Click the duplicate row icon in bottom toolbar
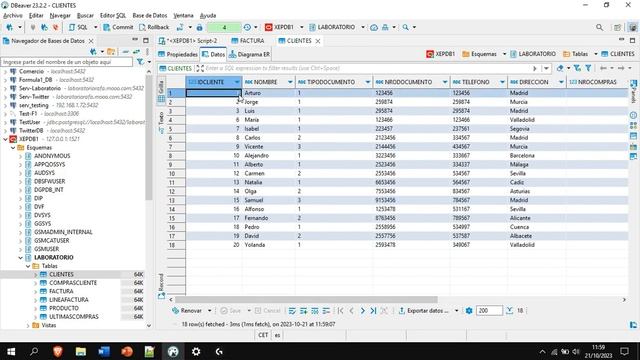Screen dimensions: 640x360 tap(315, 311)
